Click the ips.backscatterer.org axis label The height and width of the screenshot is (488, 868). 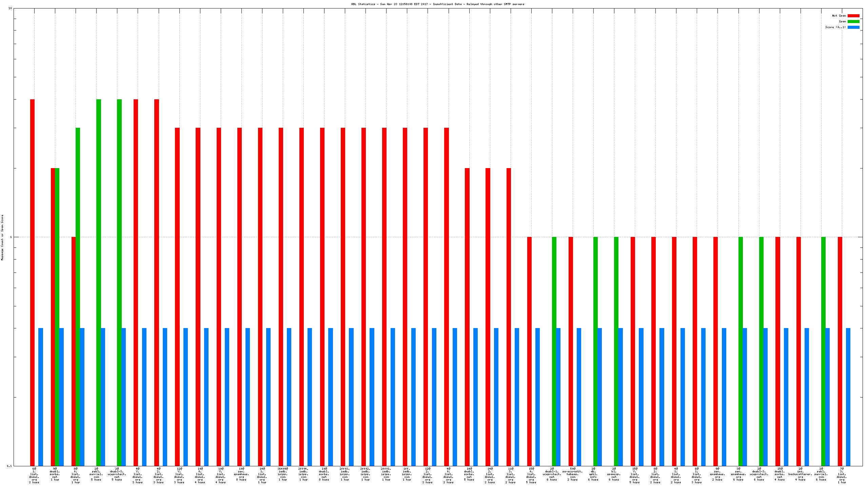(800, 474)
